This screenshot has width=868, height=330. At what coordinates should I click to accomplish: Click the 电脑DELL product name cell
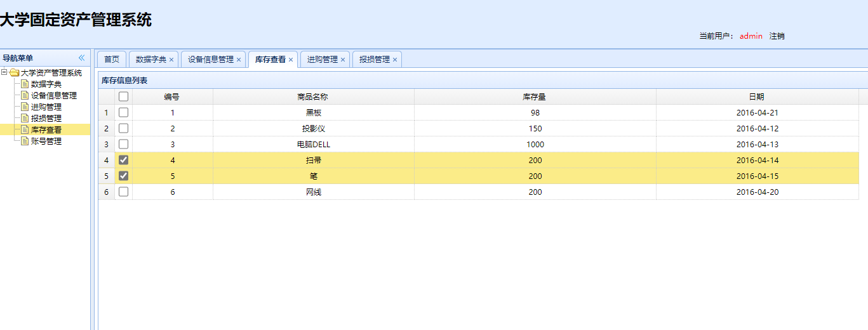[x=314, y=144]
